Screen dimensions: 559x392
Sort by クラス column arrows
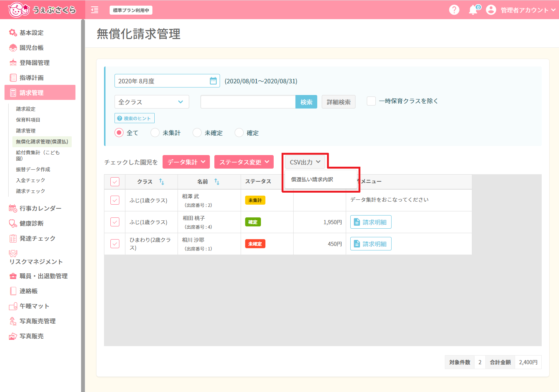tap(162, 182)
